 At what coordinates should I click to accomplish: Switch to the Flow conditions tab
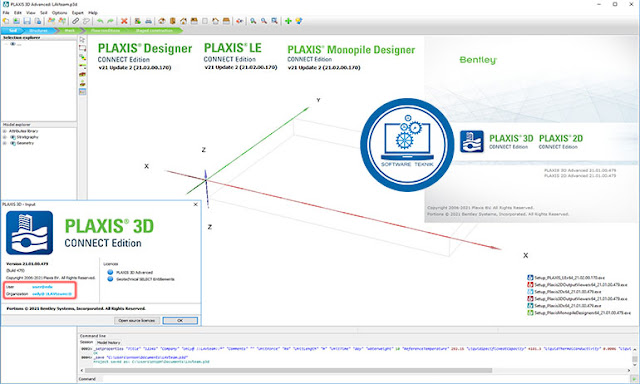pyautogui.click(x=105, y=31)
